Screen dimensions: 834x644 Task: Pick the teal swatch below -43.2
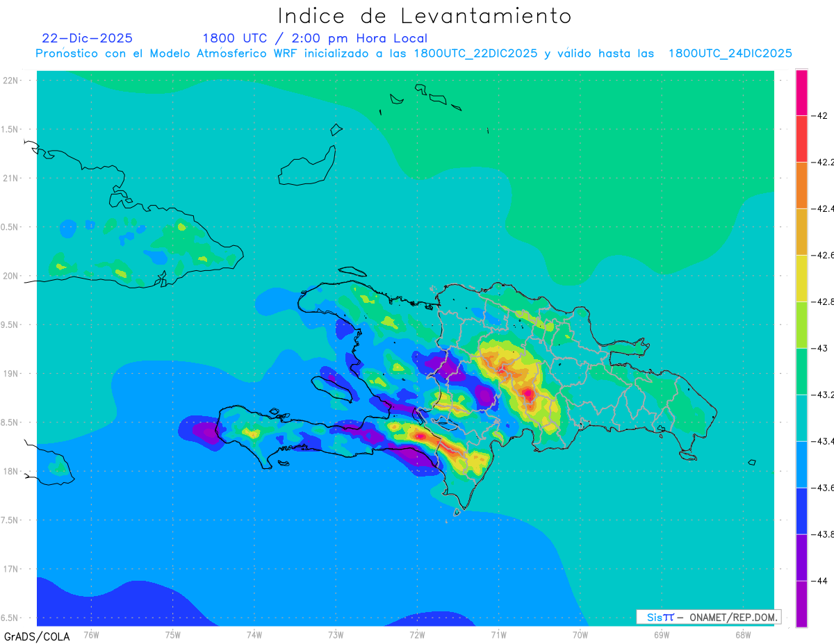[801, 418]
